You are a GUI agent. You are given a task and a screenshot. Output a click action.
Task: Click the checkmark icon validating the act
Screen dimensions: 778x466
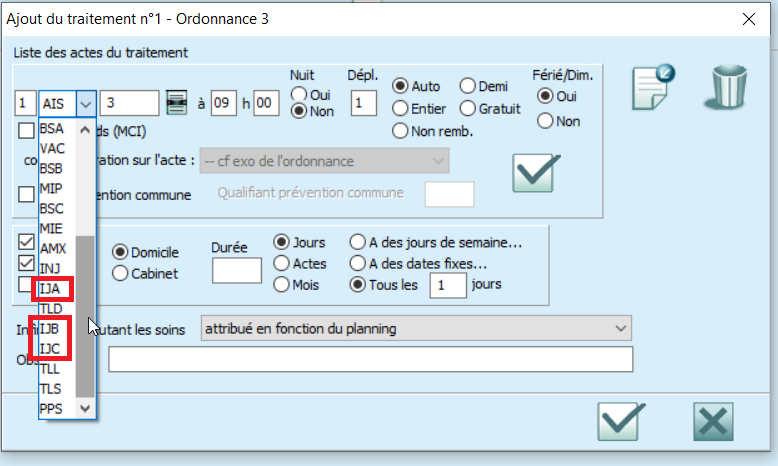(535, 172)
